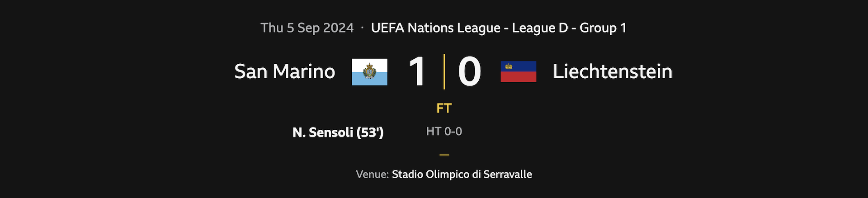Screen dimensions: 868x198
Task: Click the Group 1 text
Action: click(603, 28)
